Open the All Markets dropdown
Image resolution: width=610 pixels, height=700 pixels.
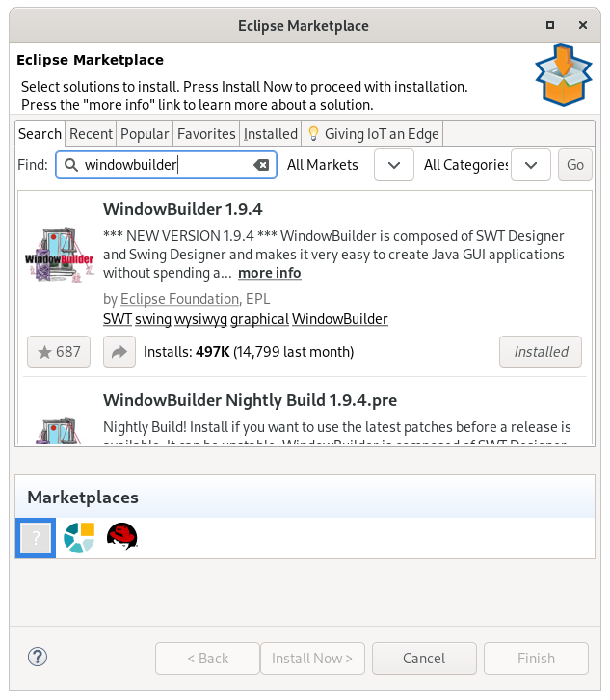394,165
